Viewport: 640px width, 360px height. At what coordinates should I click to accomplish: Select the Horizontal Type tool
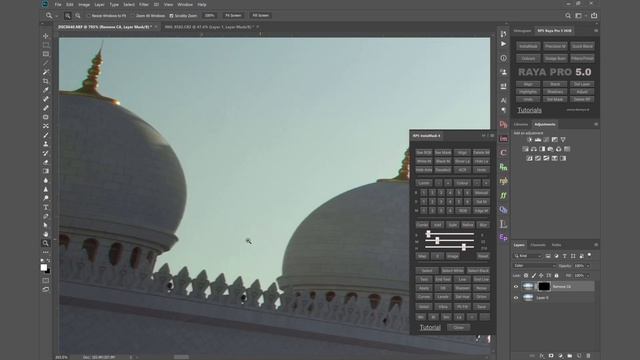point(46,207)
